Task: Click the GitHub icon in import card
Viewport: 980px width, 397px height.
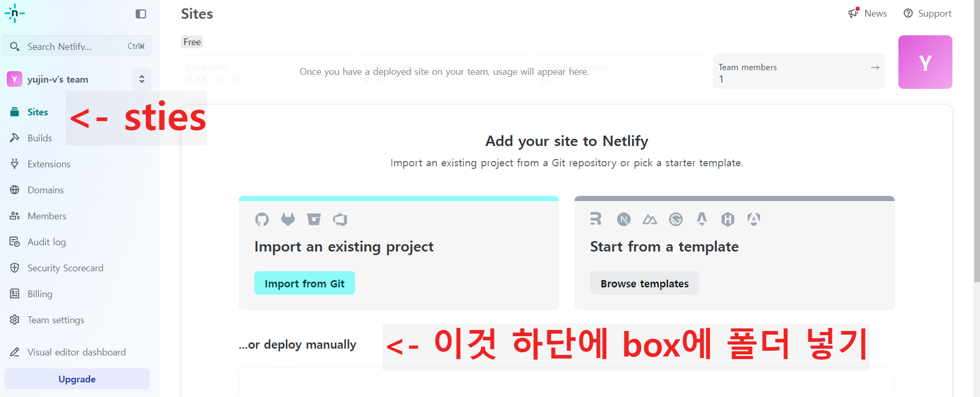Action: tap(262, 219)
